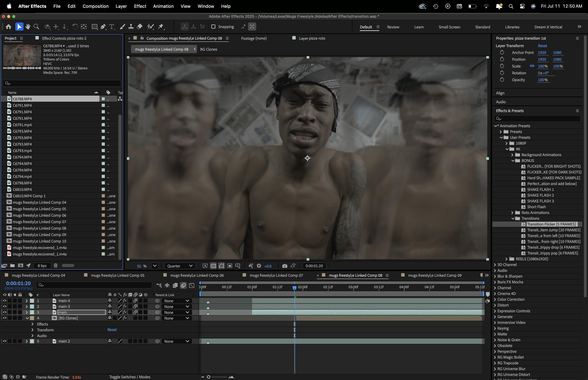
Task: Open the Quarter resolution dropdown
Action: point(180,266)
